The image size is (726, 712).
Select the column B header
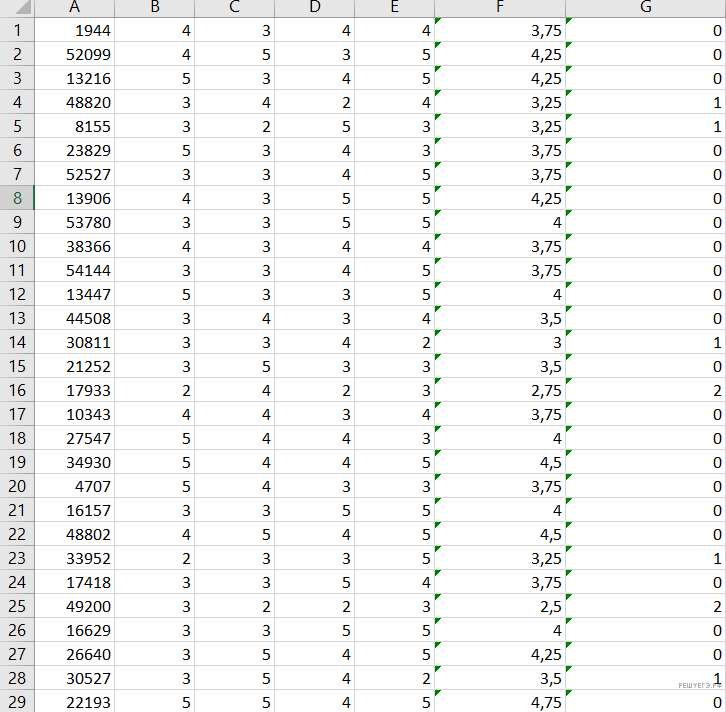[x=155, y=8]
